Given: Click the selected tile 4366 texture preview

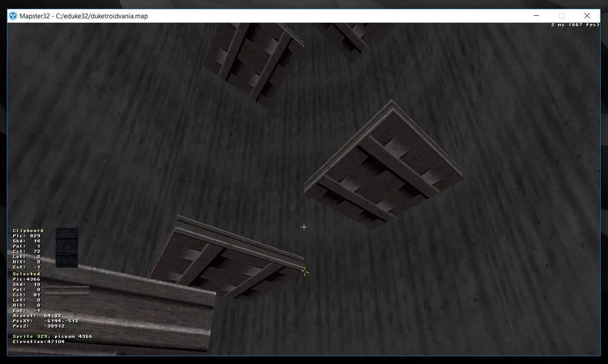Looking at the screenshot, I should 66,290.
